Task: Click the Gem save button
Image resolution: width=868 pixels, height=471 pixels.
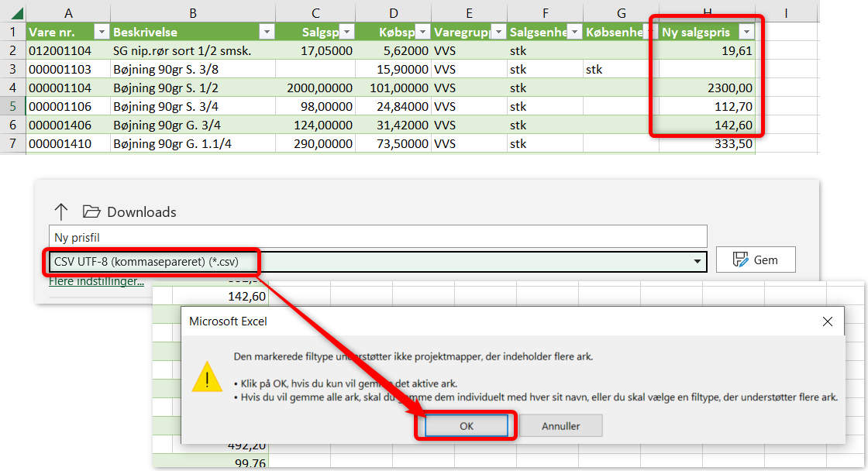Action: [755, 260]
